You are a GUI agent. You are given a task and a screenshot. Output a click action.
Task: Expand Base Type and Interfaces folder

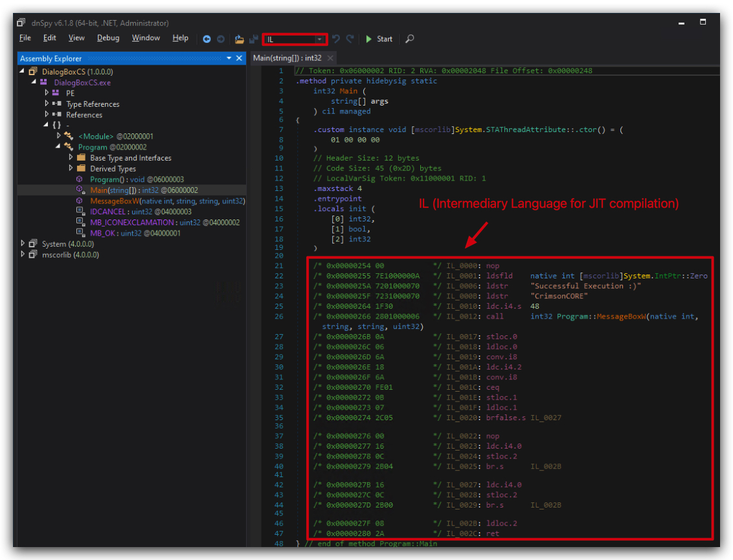71,157
